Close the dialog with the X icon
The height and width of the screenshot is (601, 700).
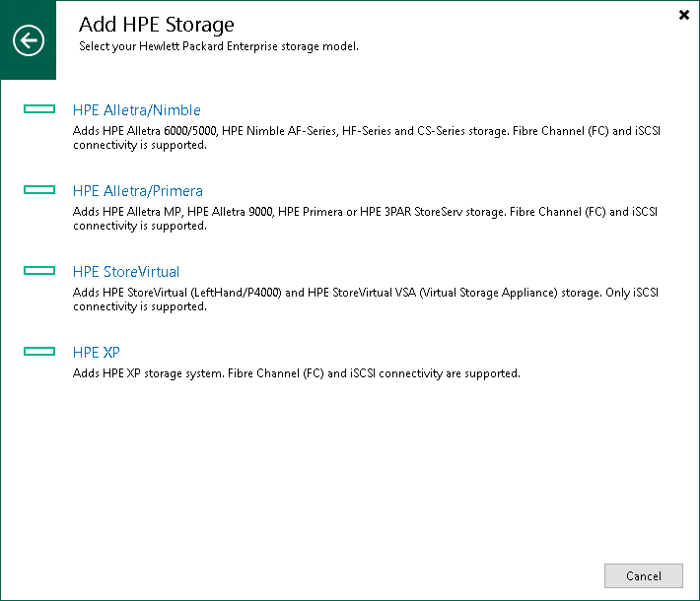pos(684,15)
